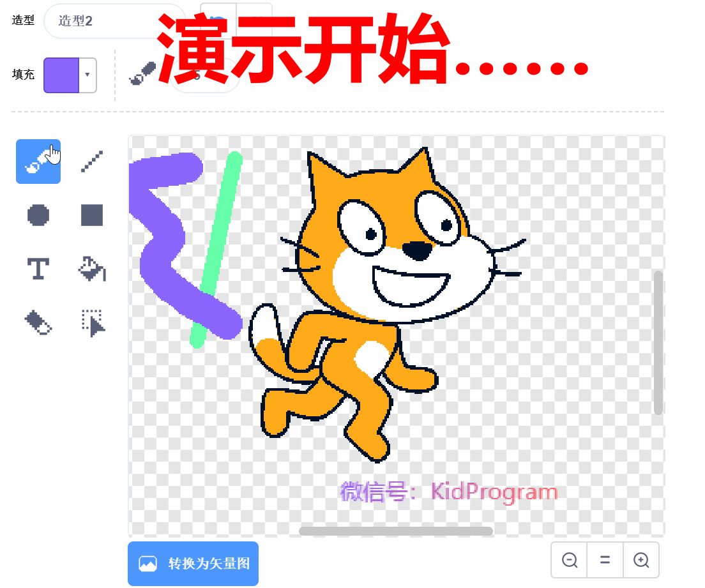Viewport: 705px width, 588px height.
Task: Select the Rectangle tool
Action: pos(92,215)
